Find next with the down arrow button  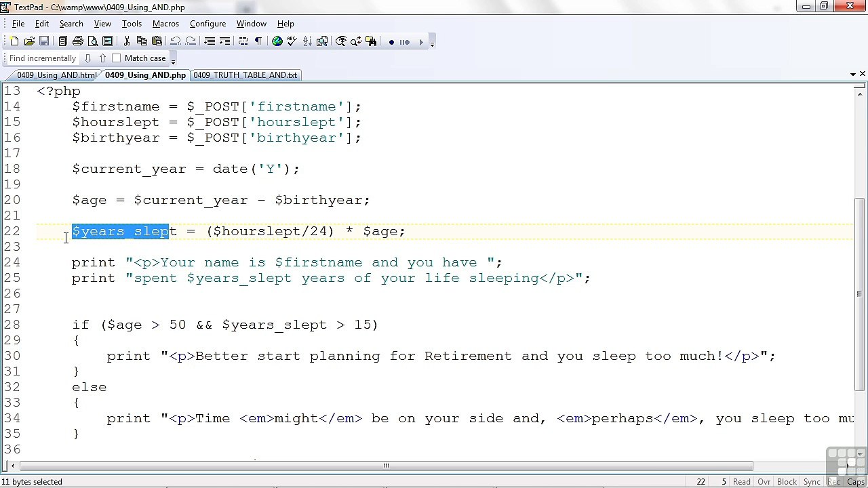point(87,58)
